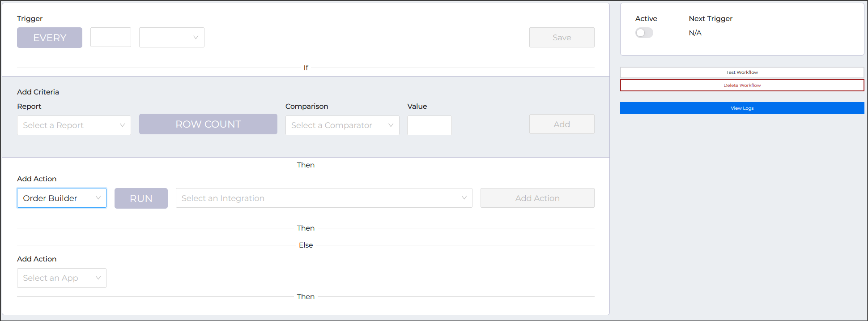868x321 pixels.
Task: Click the If divider label
Action: (306, 68)
